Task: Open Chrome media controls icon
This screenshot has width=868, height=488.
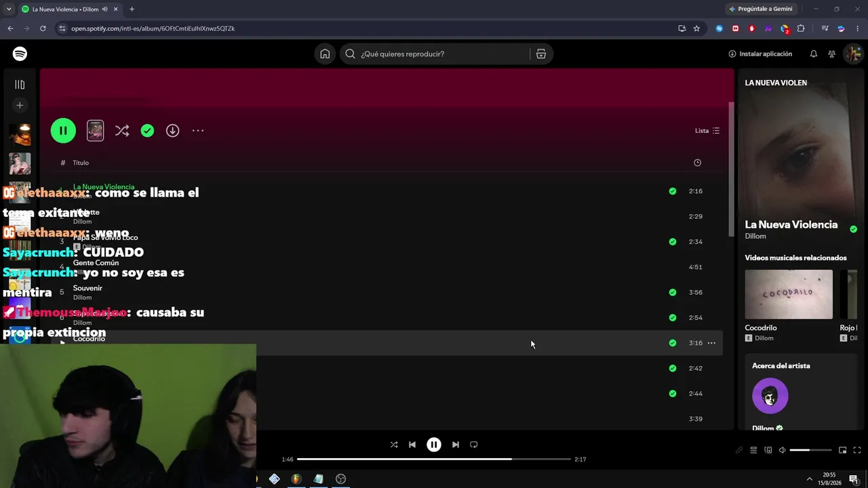Action: (825, 28)
